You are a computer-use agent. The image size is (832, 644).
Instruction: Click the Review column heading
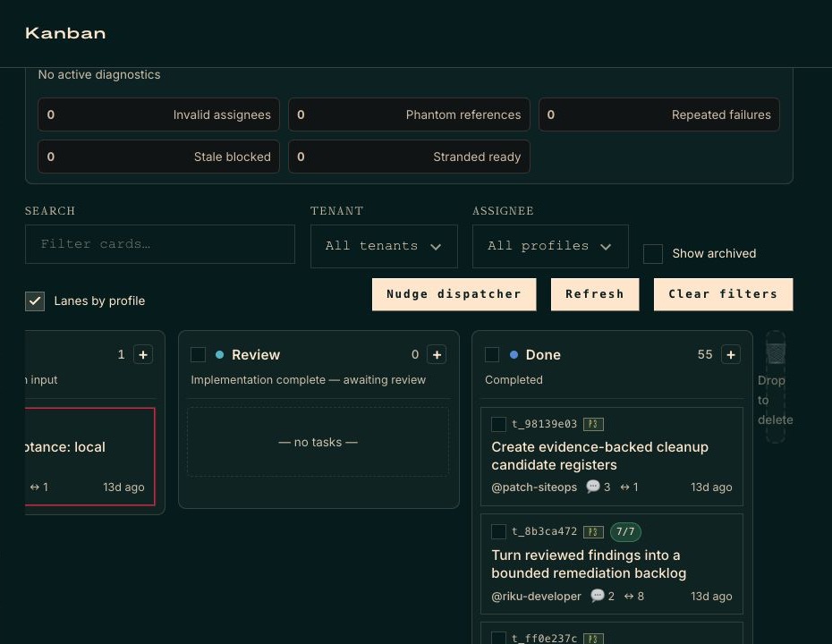(x=256, y=355)
